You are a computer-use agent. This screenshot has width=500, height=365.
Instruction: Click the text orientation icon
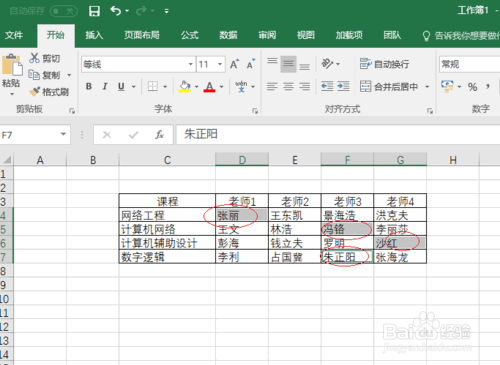(x=328, y=63)
